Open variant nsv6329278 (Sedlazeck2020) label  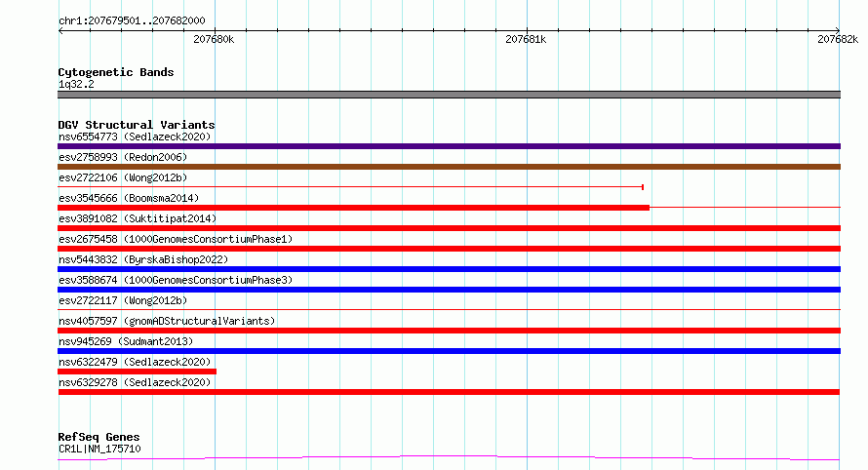click(x=135, y=382)
